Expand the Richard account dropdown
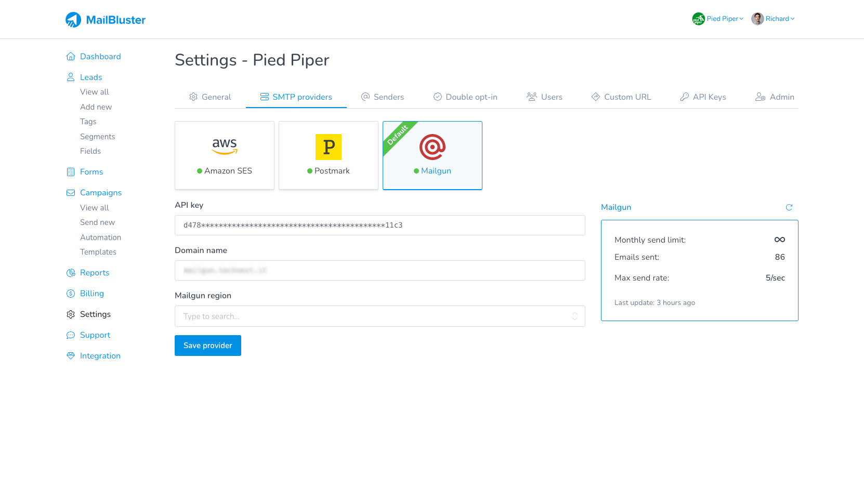This screenshot has width=864, height=504. [780, 19]
